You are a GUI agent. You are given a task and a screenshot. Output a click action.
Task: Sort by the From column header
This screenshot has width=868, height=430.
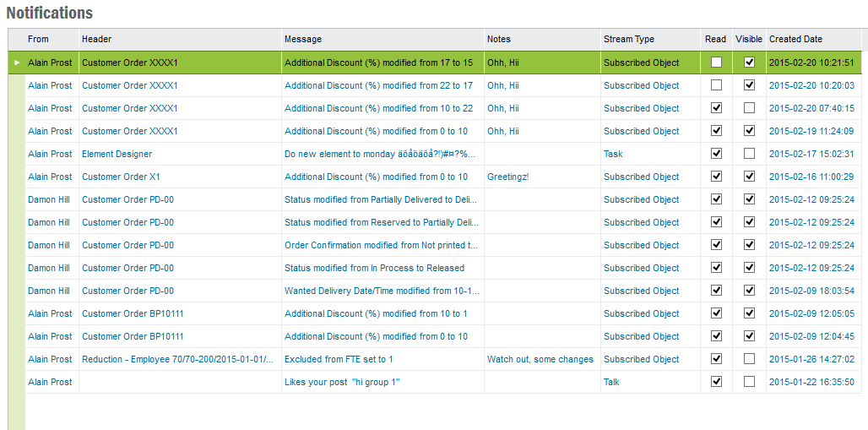click(x=39, y=39)
